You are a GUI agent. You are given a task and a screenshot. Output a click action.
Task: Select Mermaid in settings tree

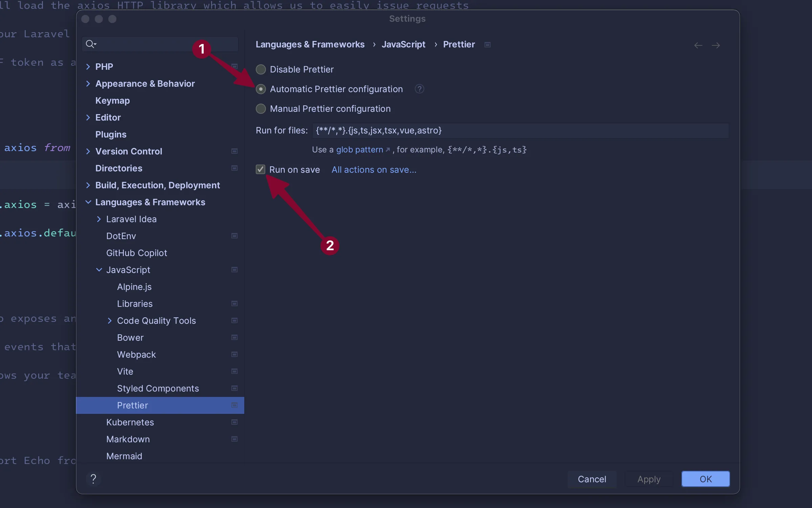pyautogui.click(x=124, y=456)
